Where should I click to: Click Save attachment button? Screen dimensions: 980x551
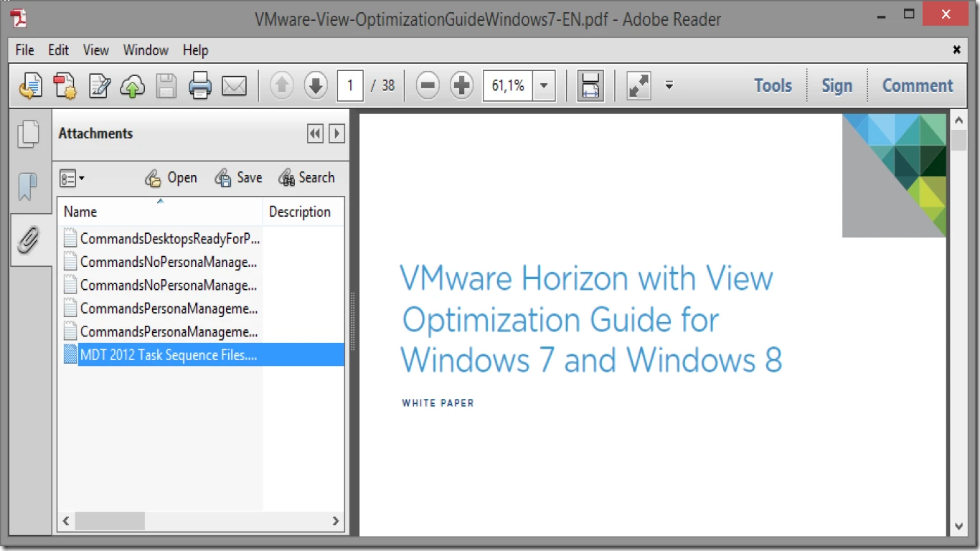[x=238, y=178]
